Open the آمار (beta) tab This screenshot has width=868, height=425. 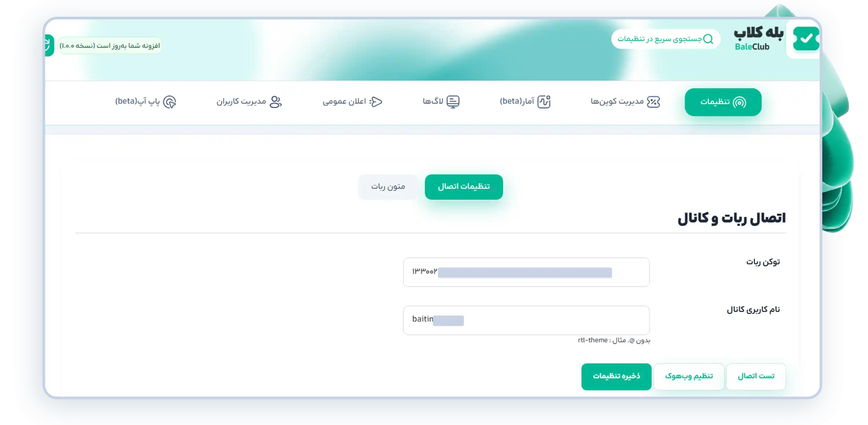coord(525,102)
